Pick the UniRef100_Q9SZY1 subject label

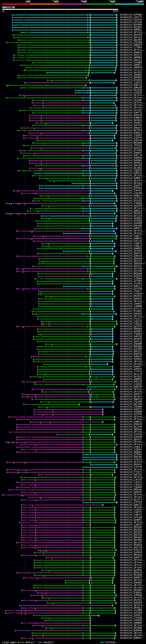(x=131, y=55)
